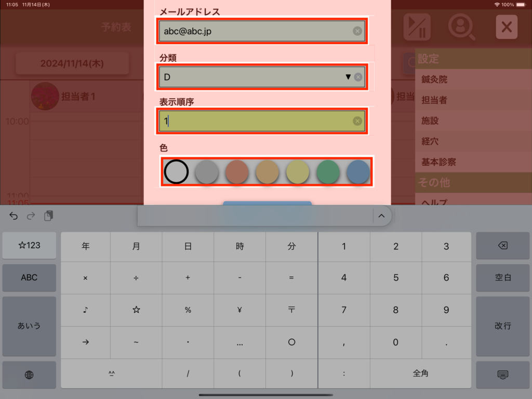Clear the email address field text
The width and height of the screenshot is (532, 399).
point(357,31)
